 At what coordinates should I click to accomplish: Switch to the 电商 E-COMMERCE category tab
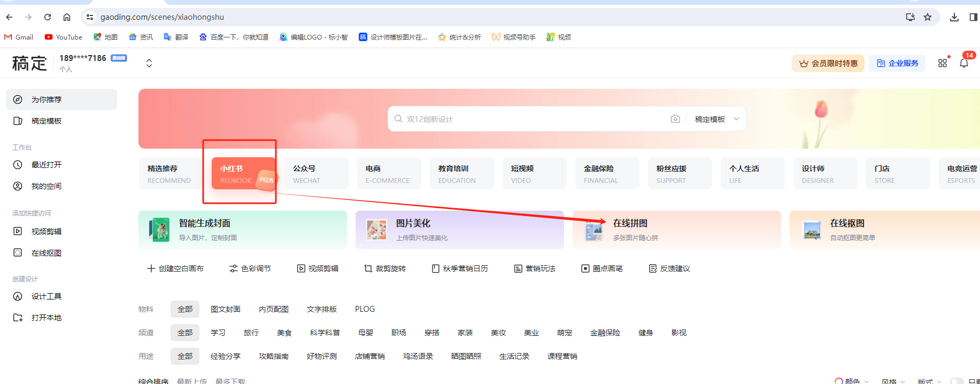(388, 173)
